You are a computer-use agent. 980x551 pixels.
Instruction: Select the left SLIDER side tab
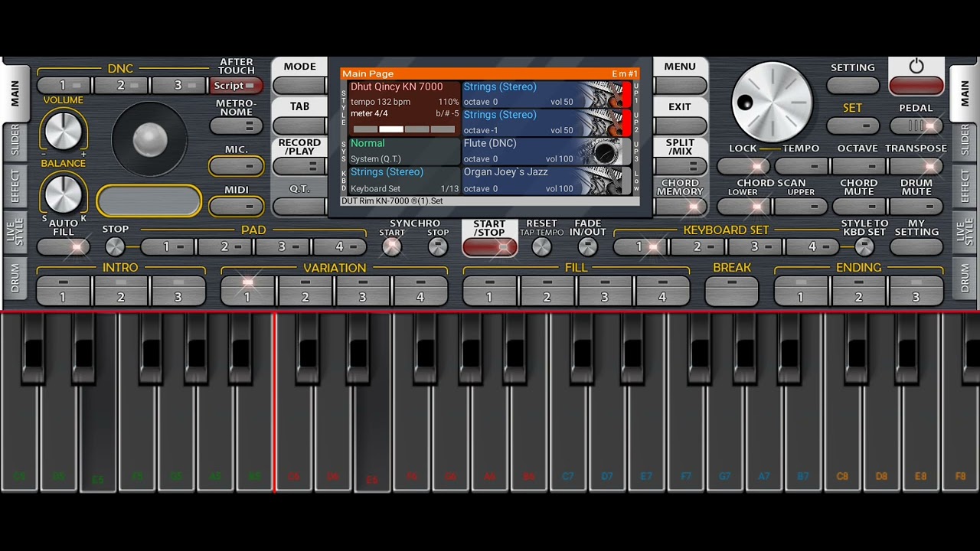coord(15,140)
